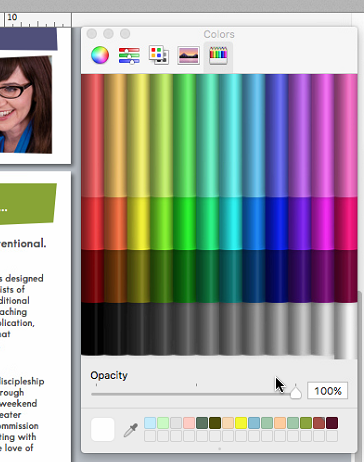Pick the pastel orange pencil
The width and height of the screenshot is (364, 462).
(115, 135)
